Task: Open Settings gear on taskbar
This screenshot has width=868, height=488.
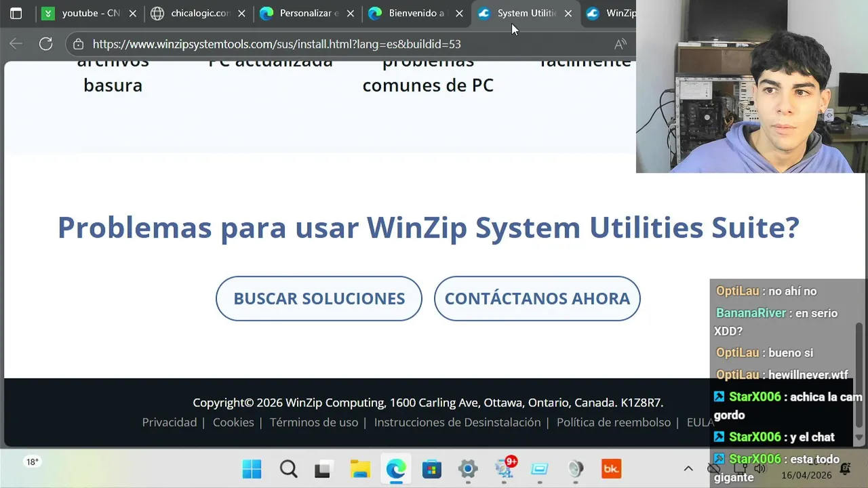Action: click(x=468, y=469)
